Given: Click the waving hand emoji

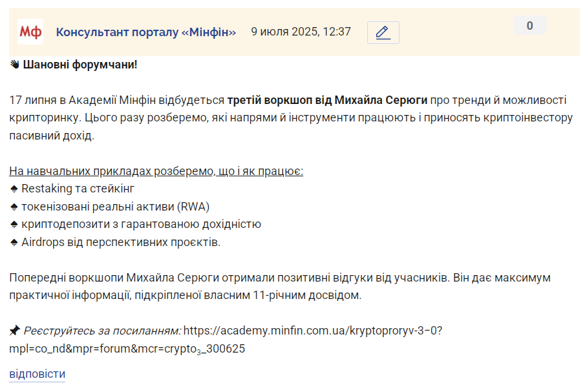Looking at the screenshot, I should click(x=15, y=65).
